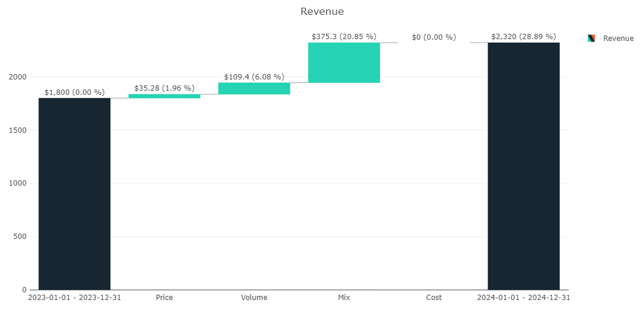Click the green Volume waterfall bar

(x=254, y=88)
